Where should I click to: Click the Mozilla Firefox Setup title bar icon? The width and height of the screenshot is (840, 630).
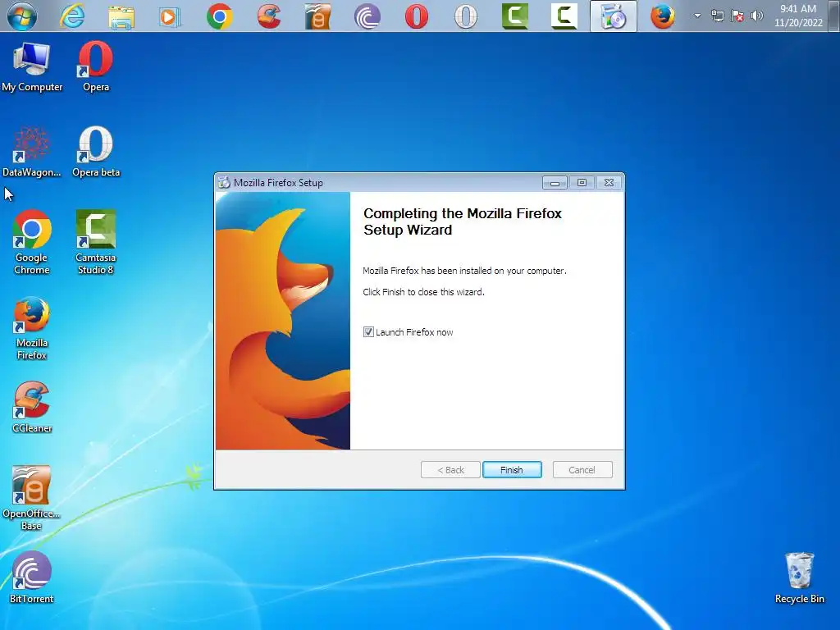[x=224, y=183]
